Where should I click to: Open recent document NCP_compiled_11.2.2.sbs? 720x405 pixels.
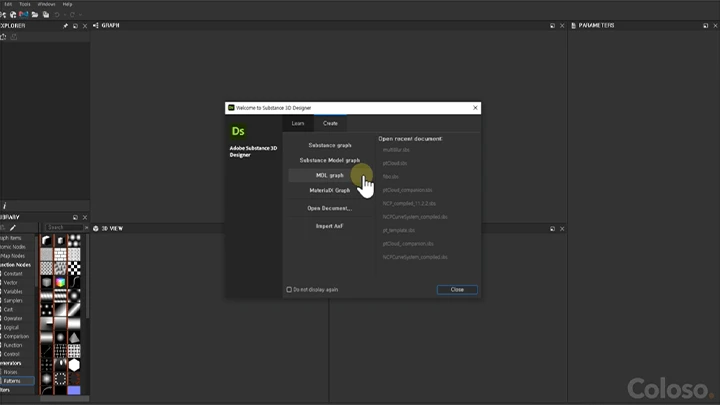409,203
